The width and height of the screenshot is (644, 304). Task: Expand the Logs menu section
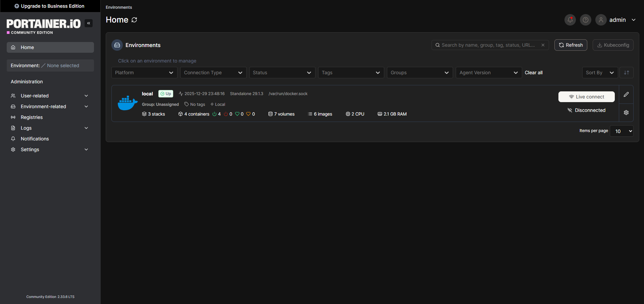(x=50, y=128)
